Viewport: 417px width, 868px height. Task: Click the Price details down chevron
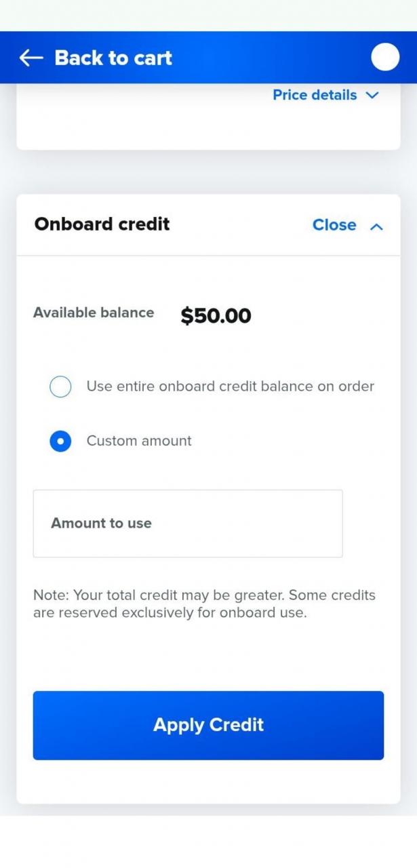coord(372,96)
